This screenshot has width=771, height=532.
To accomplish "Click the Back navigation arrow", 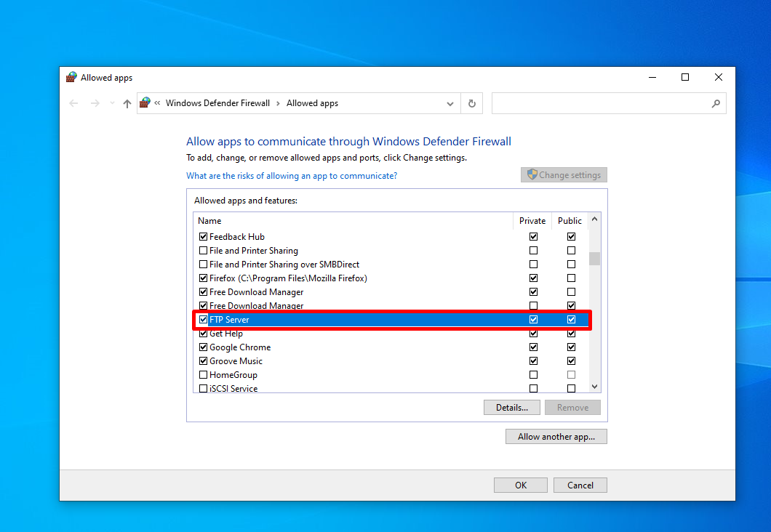I will (73, 103).
